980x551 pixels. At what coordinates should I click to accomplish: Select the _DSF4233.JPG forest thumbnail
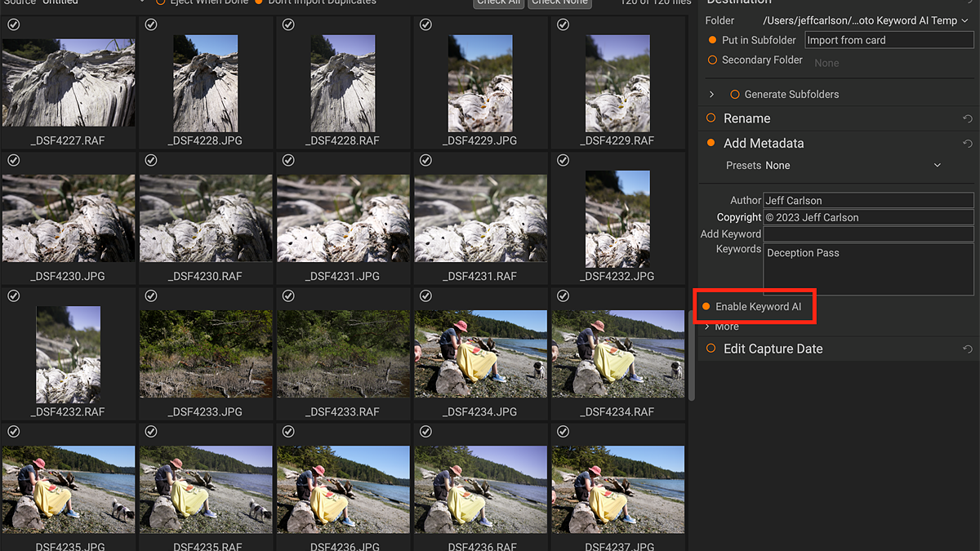[x=207, y=353]
